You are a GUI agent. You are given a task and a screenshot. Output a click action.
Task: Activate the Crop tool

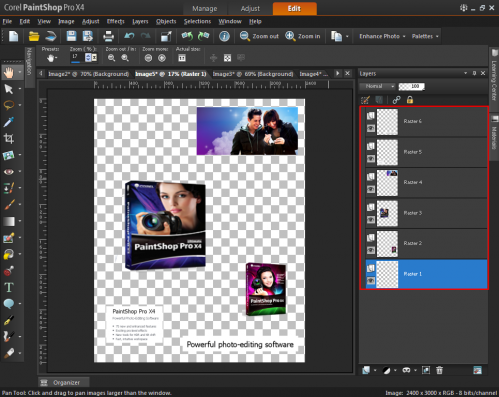point(9,138)
